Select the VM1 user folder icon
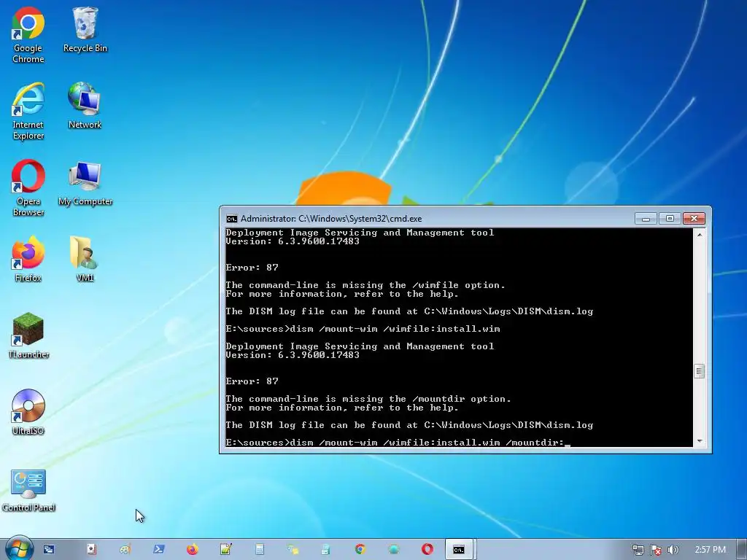This screenshot has height=560, width=747. click(x=85, y=259)
